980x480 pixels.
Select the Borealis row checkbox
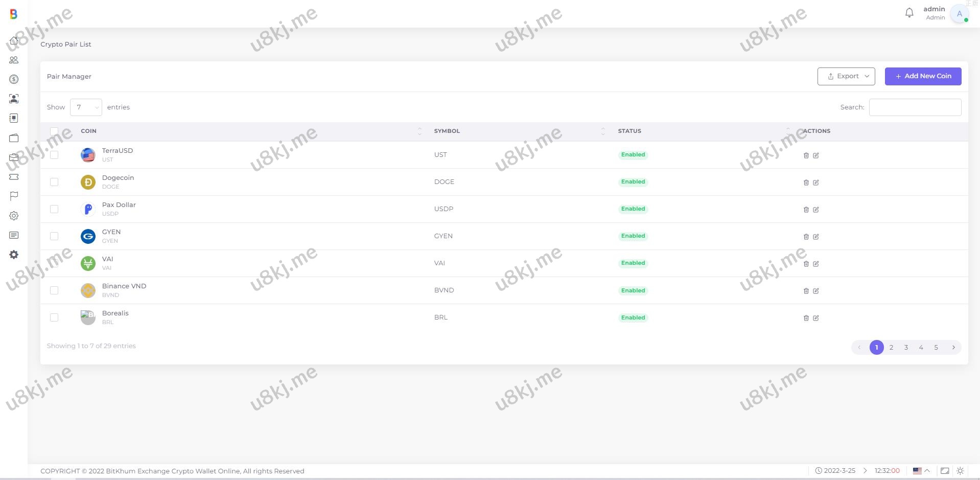click(54, 317)
